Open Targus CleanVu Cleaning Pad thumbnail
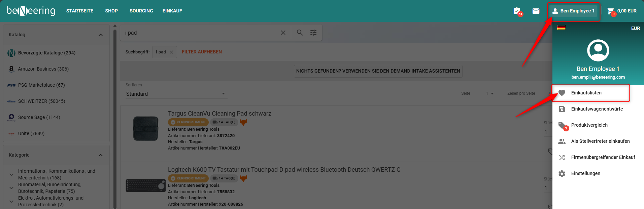Image resolution: width=644 pixels, height=209 pixels. click(x=145, y=129)
